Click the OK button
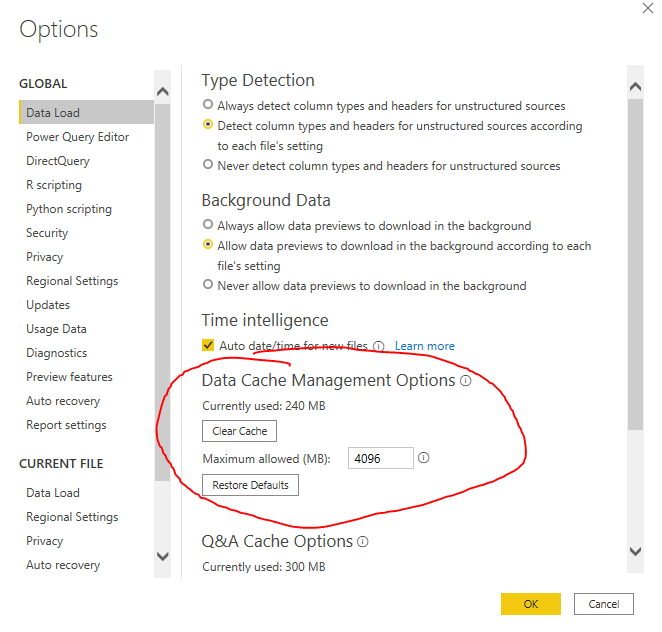 (531, 604)
